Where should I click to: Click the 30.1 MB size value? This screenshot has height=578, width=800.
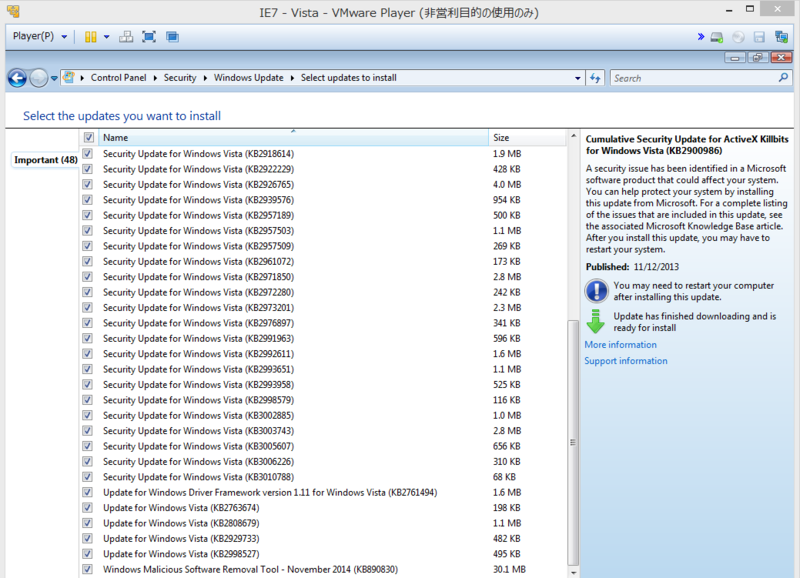509,569
